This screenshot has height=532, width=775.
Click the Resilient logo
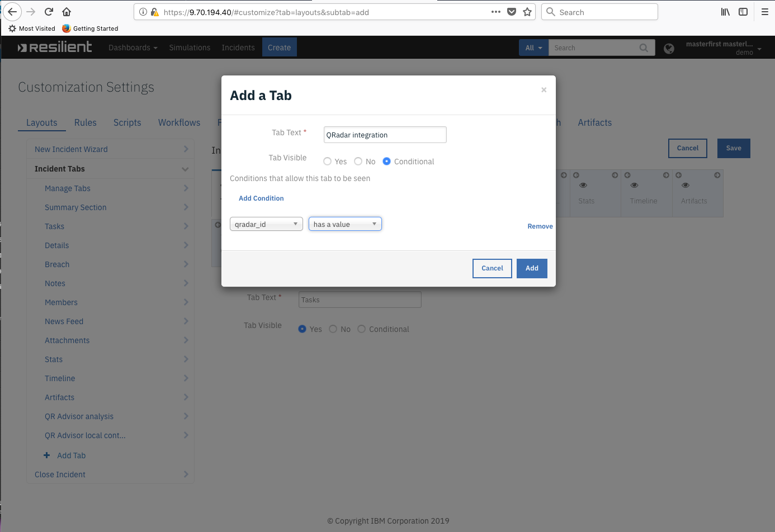(55, 47)
